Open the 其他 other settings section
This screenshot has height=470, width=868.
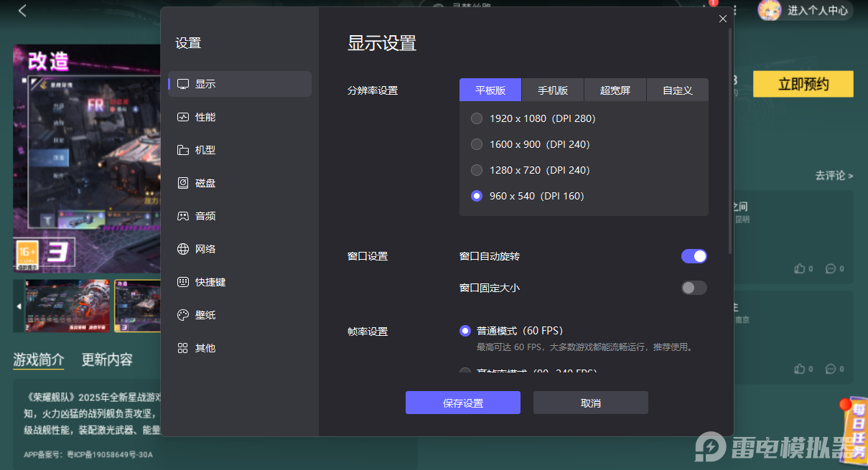[240, 348]
